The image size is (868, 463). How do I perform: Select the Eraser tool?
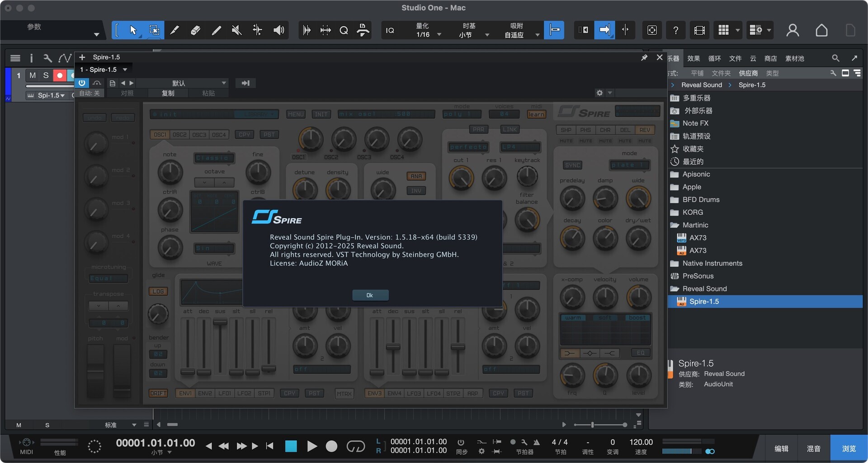[x=195, y=30]
